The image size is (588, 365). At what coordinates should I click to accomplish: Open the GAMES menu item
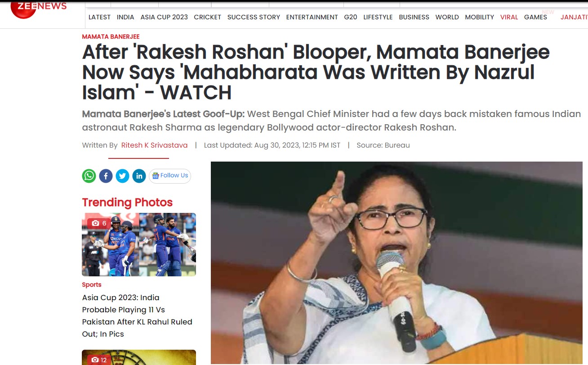click(x=535, y=17)
